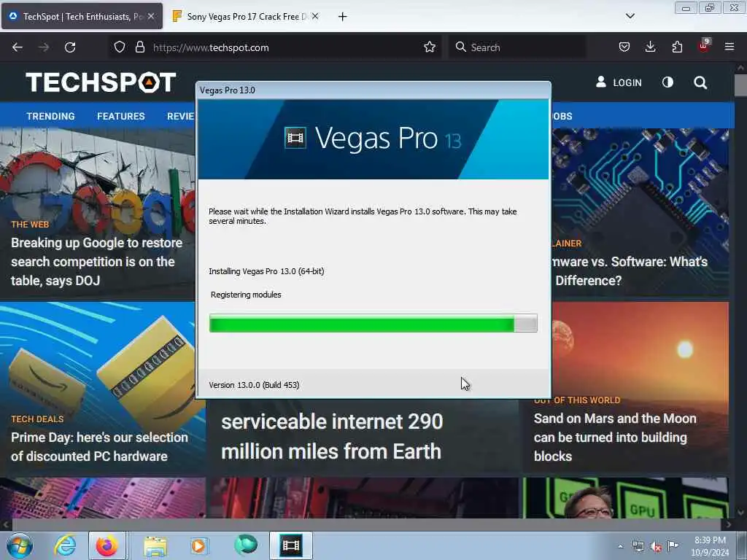Click the Vegas Pro installer taskbar icon
Viewport: 747px width, 560px height.
pos(291,545)
